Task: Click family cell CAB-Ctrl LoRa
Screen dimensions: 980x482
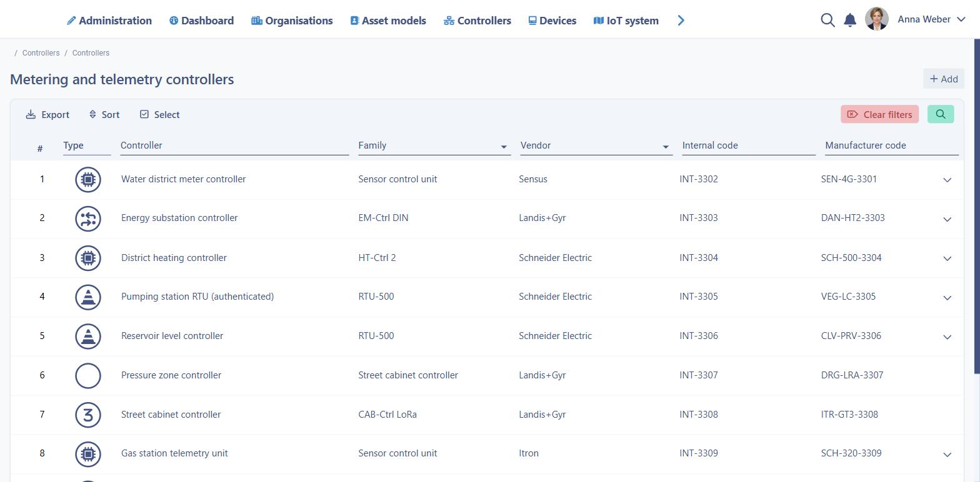Action: (387, 415)
